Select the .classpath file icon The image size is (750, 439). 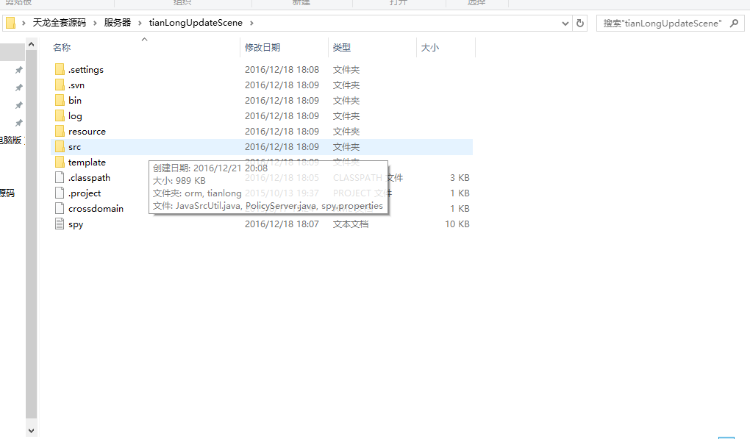click(x=59, y=178)
